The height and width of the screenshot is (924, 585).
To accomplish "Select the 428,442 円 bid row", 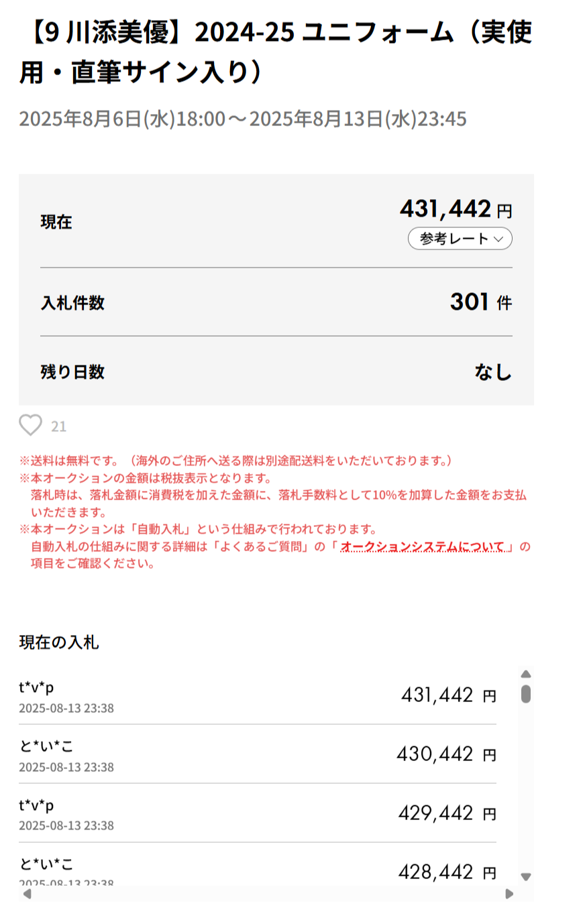I will 258,870.
